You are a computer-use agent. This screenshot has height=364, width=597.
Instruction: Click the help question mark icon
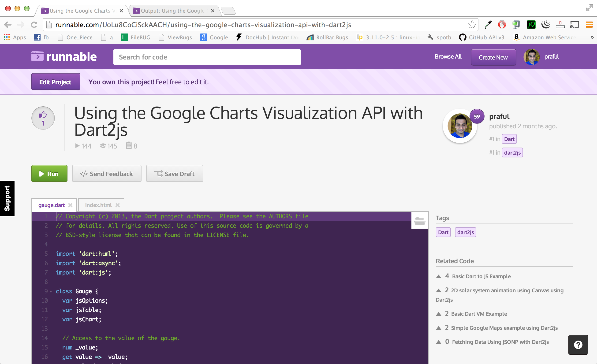pyautogui.click(x=578, y=345)
